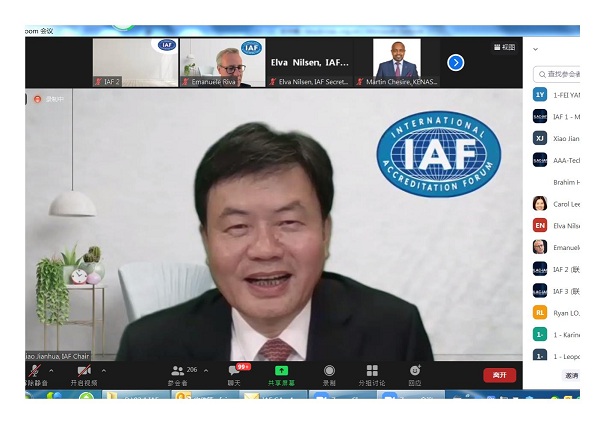This screenshot has height=424, width=600.
Task: Expand audio options arrow beside microphone
Action: coord(51,370)
